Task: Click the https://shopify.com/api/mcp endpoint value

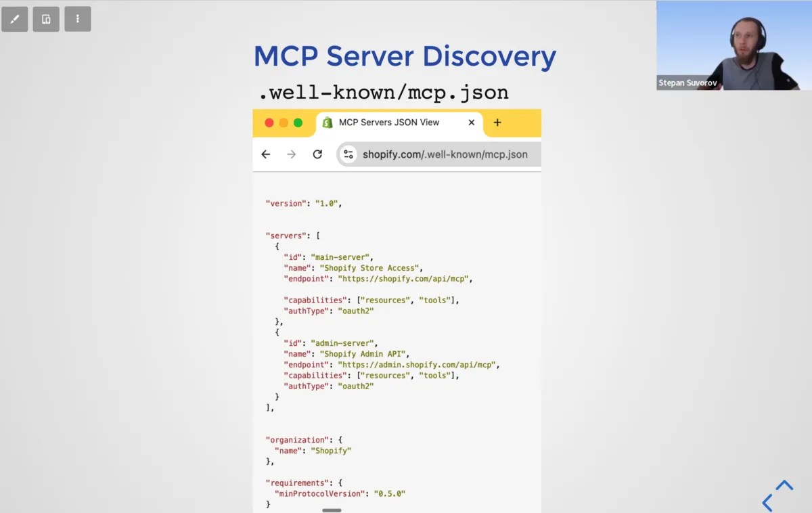Action: point(403,279)
